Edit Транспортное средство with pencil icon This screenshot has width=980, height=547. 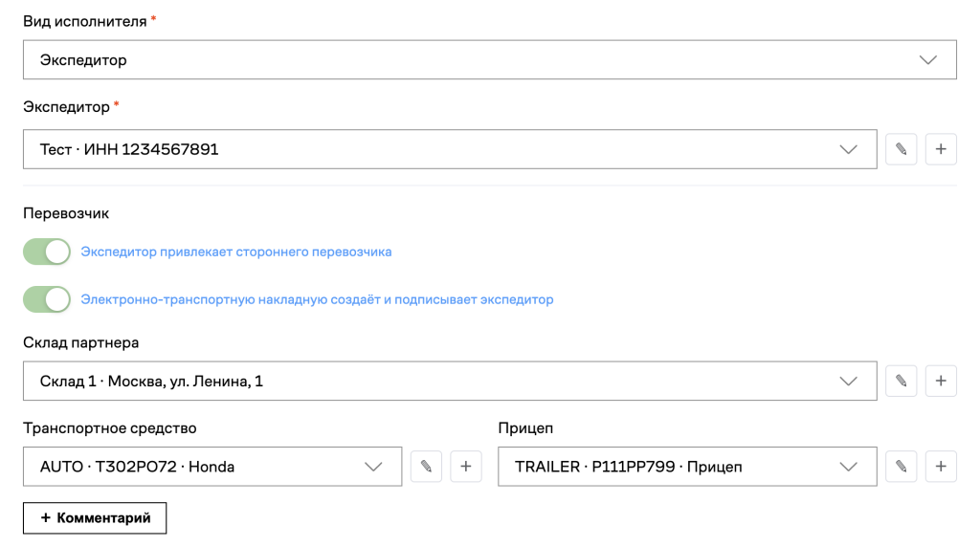[426, 467]
